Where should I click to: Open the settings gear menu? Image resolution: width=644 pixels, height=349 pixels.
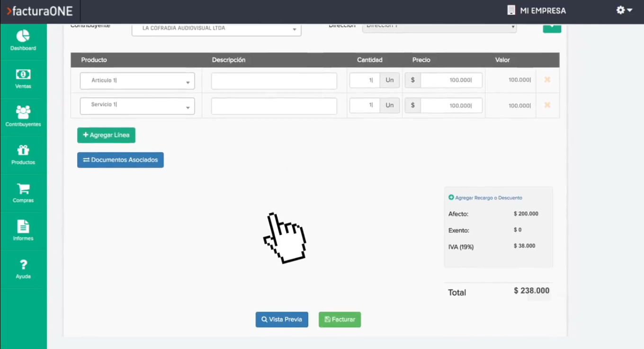pos(624,10)
